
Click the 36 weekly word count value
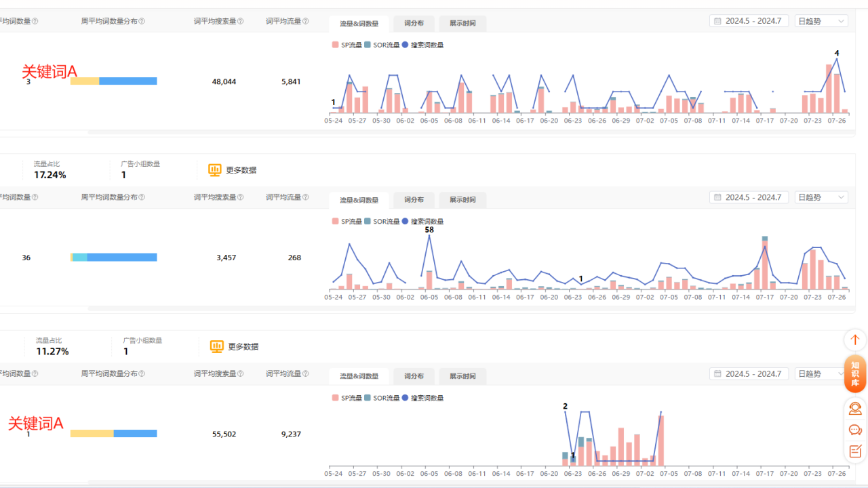click(x=26, y=258)
